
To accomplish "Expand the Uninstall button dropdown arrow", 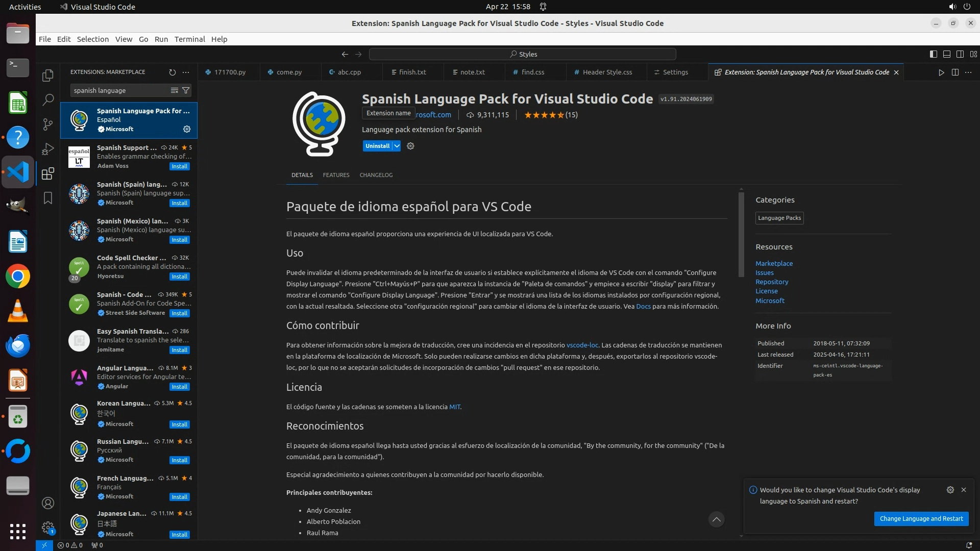I will [x=397, y=146].
